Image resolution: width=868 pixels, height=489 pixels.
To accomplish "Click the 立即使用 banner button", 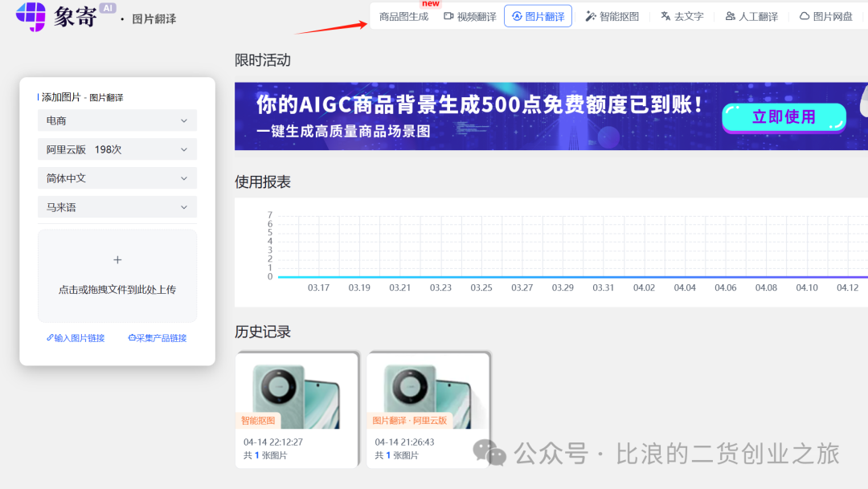I will click(783, 117).
